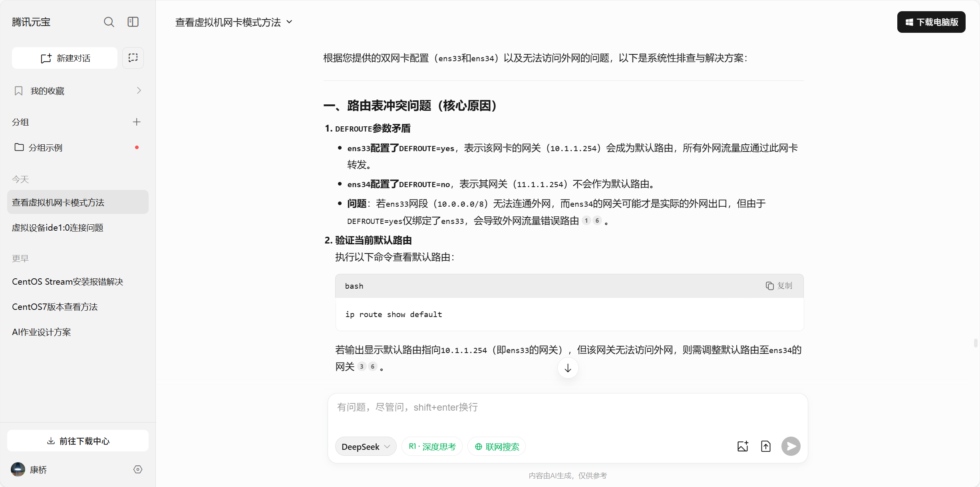Open chat CentOS7版本查看方法
The image size is (980, 487).
click(55, 307)
